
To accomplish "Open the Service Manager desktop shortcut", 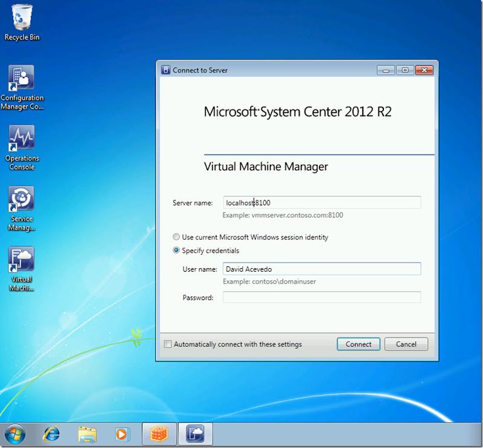I will tap(22, 208).
